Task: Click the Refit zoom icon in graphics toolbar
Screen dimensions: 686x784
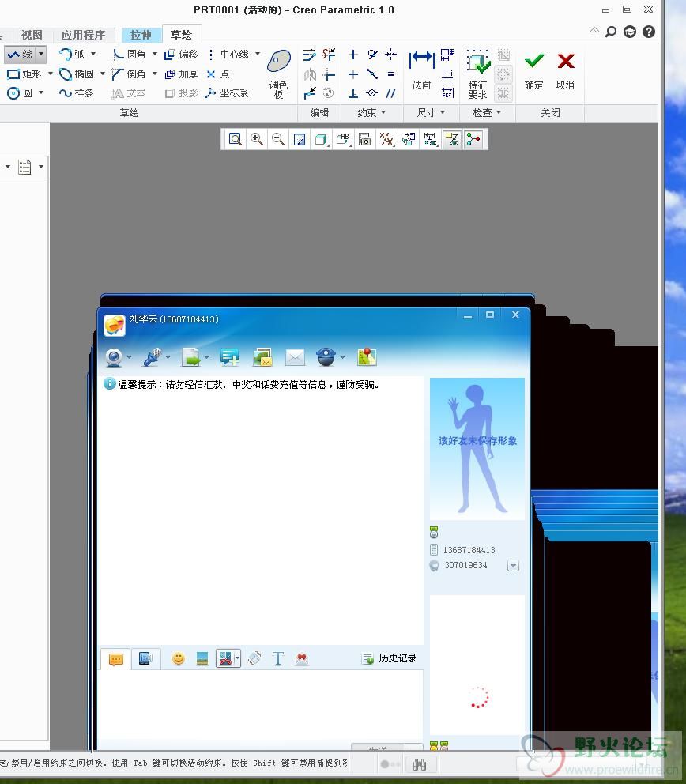Action: tap(235, 139)
